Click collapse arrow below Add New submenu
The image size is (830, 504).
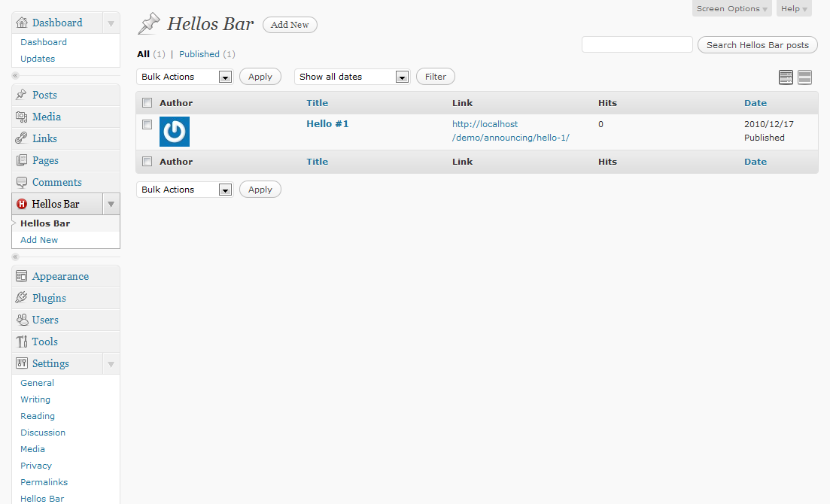(15, 257)
